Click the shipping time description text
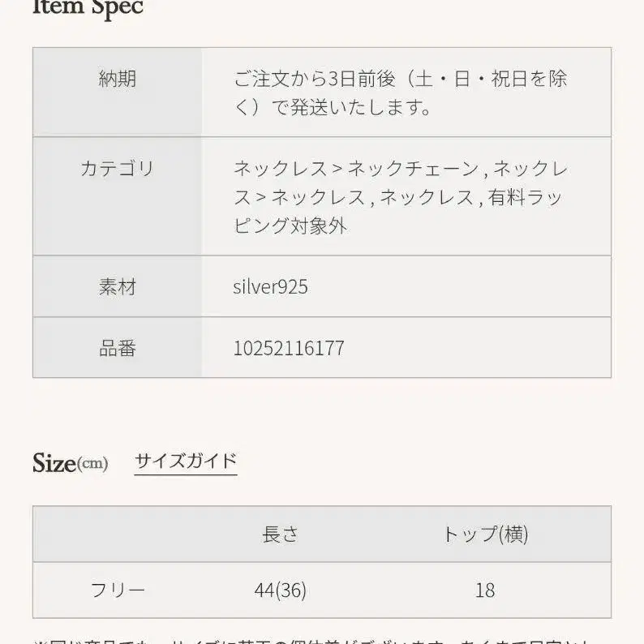This screenshot has width=644, height=644. click(x=400, y=92)
